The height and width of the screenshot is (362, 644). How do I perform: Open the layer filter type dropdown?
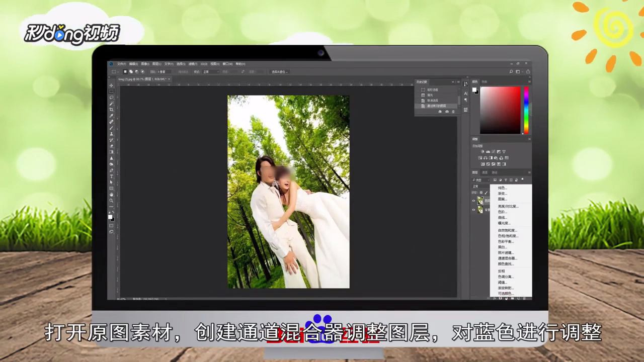pos(481,180)
